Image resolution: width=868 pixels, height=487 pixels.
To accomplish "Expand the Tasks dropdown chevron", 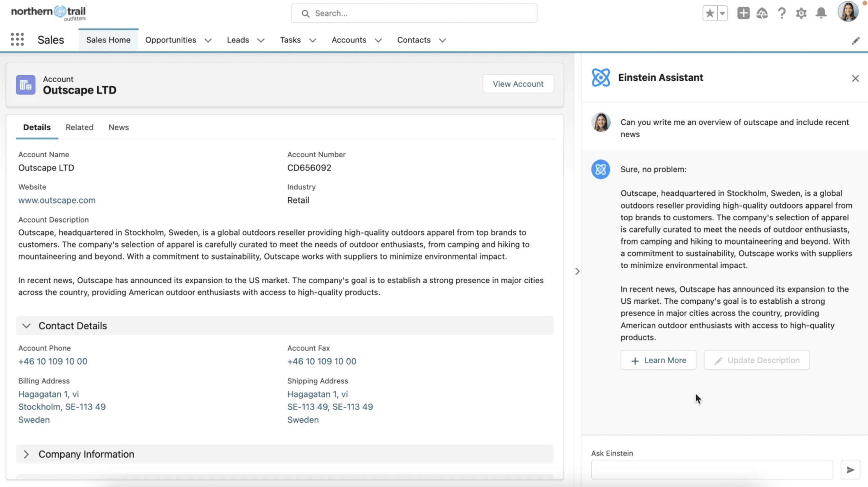I will (x=313, y=40).
